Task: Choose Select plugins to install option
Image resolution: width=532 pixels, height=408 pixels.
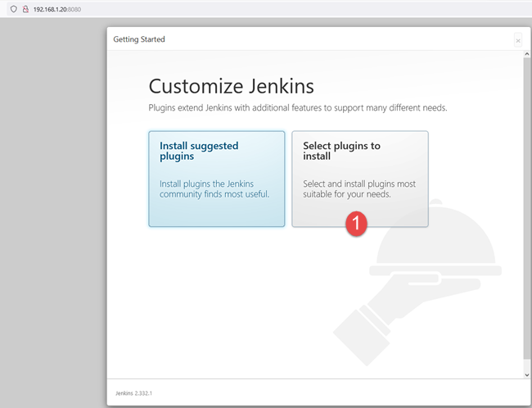Action: click(x=360, y=179)
